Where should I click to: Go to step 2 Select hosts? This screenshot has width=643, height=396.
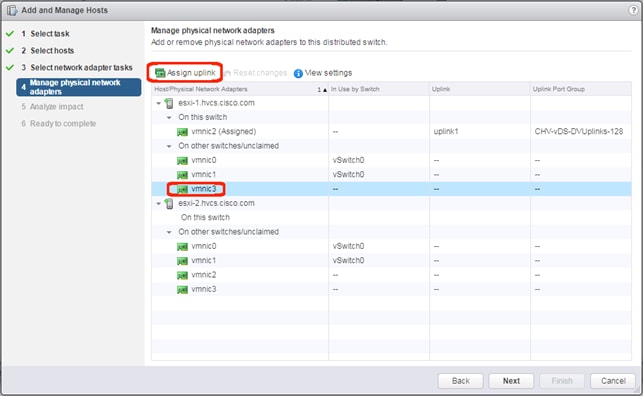[x=48, y=50]
